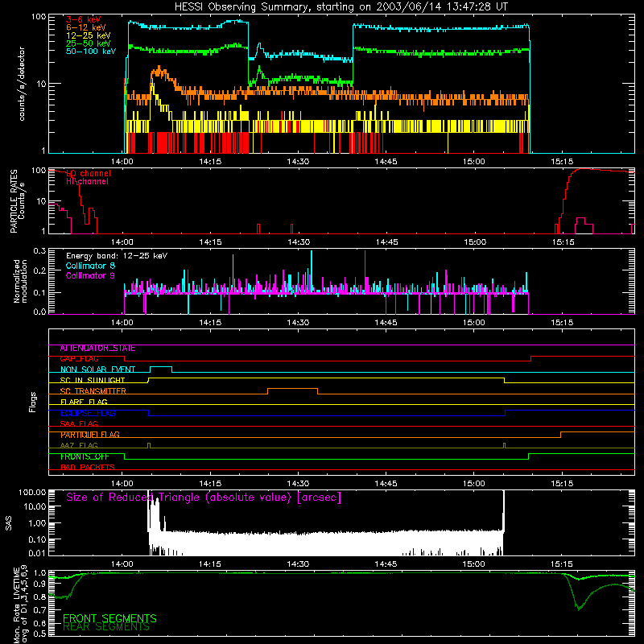Select the Collimator 8 legend label
Screen dimensions: 644x644
tap(90, 266)
